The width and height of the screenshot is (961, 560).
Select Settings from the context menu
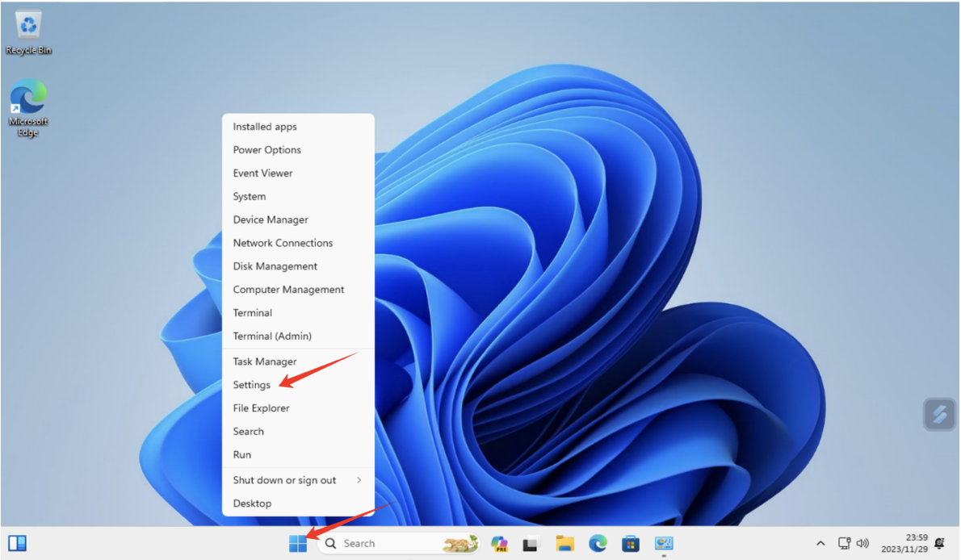[x=252, y=385]
